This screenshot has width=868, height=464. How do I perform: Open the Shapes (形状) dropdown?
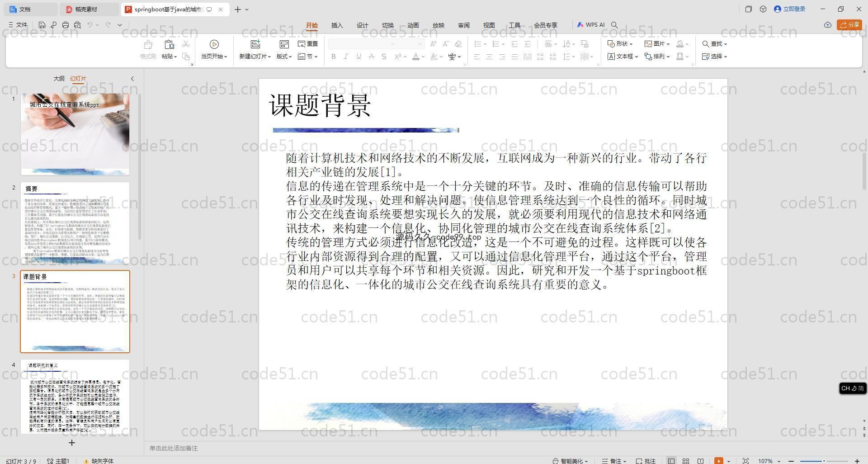(620, 44)
